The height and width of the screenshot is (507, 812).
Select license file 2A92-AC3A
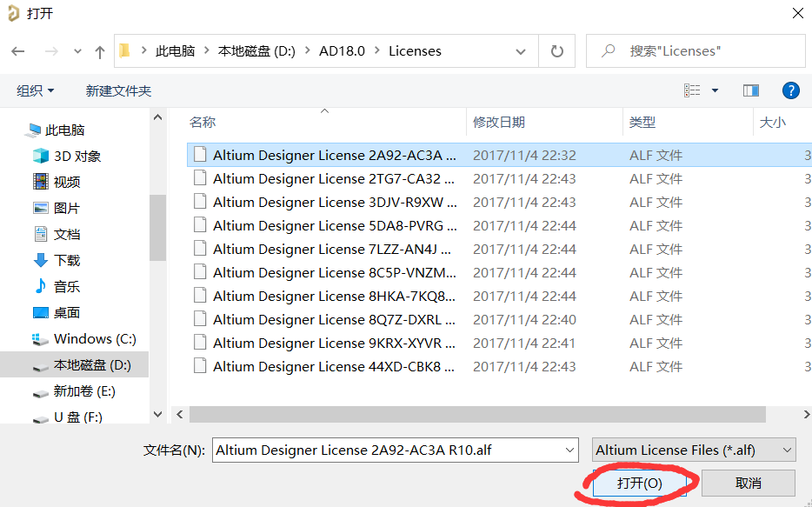pyautogui.click(x=335, y=156)
